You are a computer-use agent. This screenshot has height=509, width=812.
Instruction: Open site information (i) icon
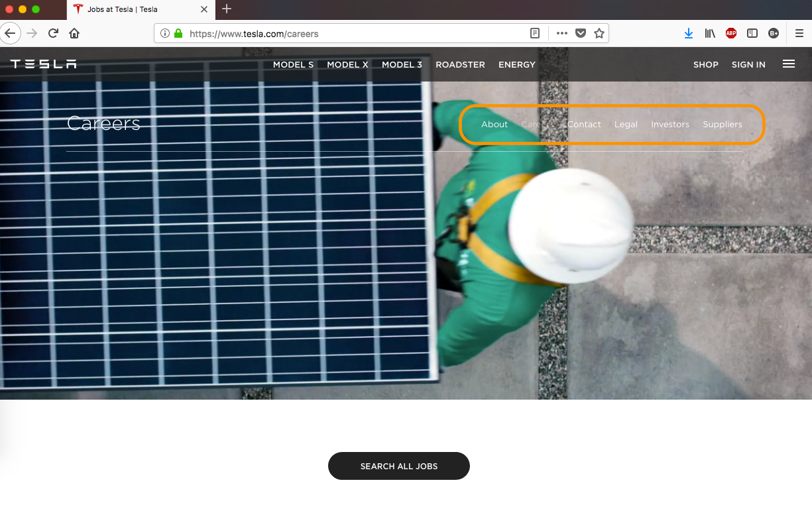pyautogui.click(x=165, y=33)
